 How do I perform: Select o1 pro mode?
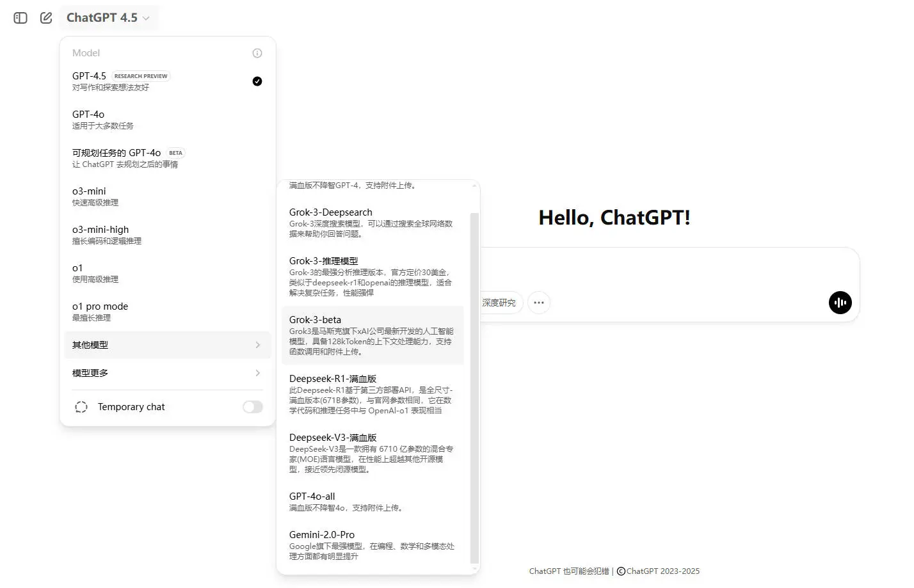coord(168,312)
